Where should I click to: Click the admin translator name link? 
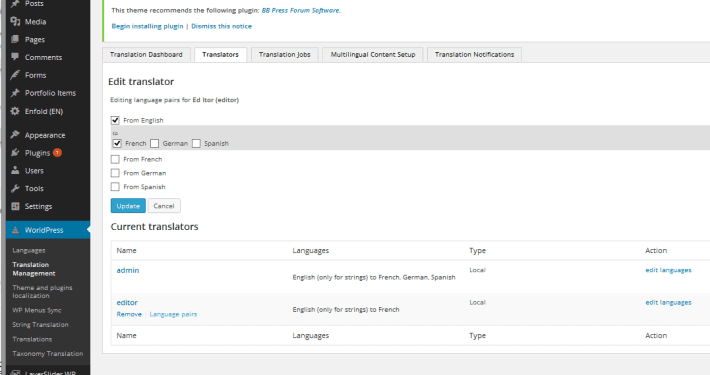click(128, 270)
